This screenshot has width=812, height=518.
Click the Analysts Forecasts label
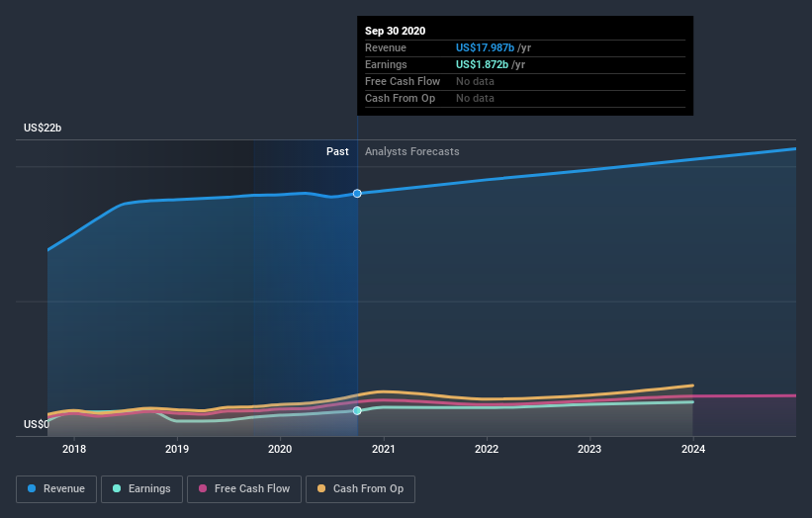coord(412,151)
